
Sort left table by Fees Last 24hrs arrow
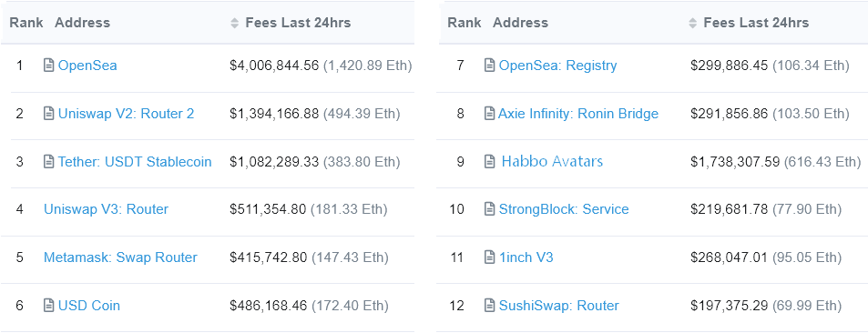(x=235, y=23)
